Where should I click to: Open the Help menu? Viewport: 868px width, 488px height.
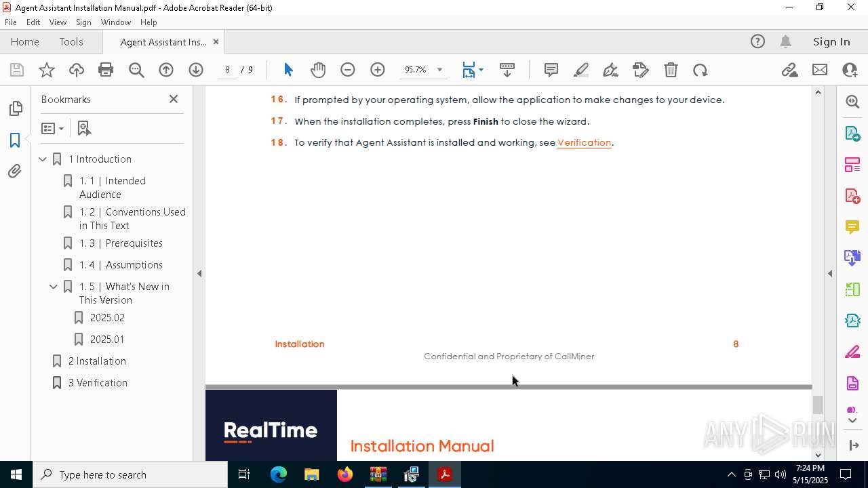(149, 22)
